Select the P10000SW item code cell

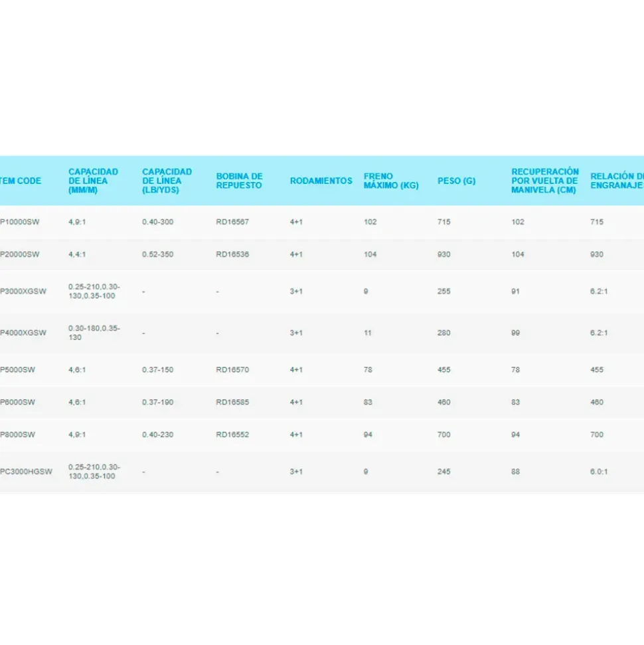(x=20, y=222)
